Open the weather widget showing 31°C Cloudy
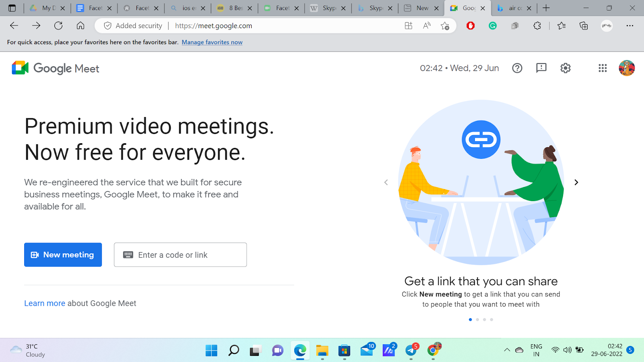The width and height of the screenshot is (644, 362). point(27,350)
